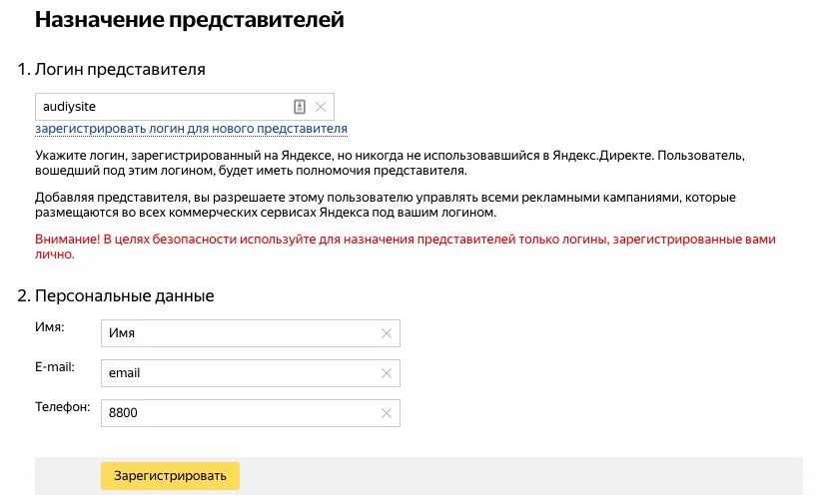Clear the Имя field with X
Viewport: 819px width, 504px height.
coord(387,333)
